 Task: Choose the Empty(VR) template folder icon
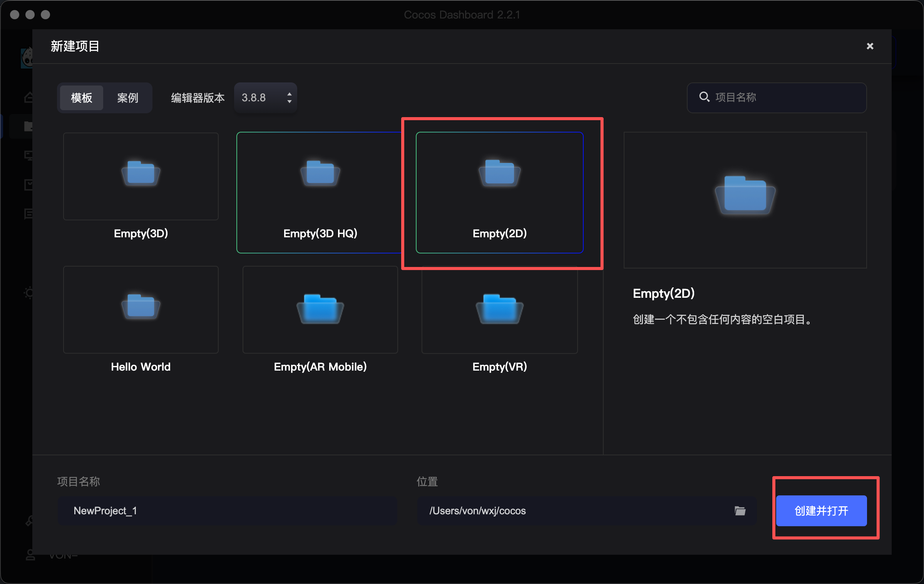click(x=500, y=309)
